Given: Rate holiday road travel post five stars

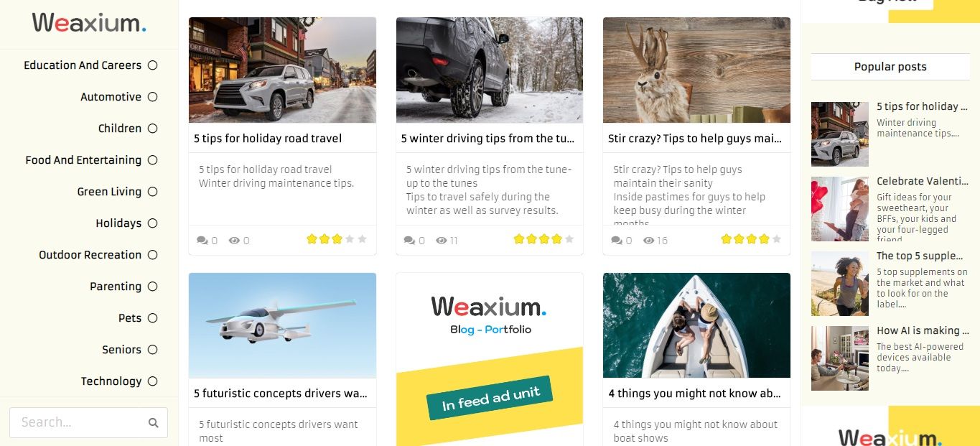Looking at the screenshot, I should coord(362,239).
